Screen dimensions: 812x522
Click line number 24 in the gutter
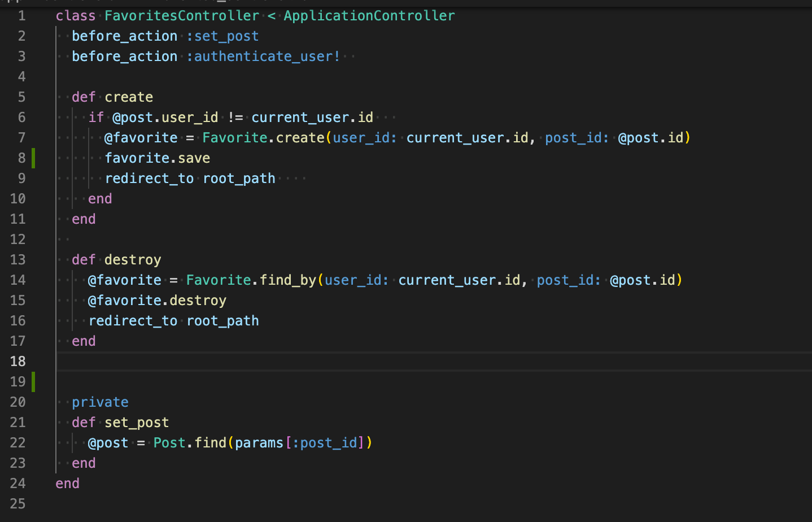click(18, 484)
